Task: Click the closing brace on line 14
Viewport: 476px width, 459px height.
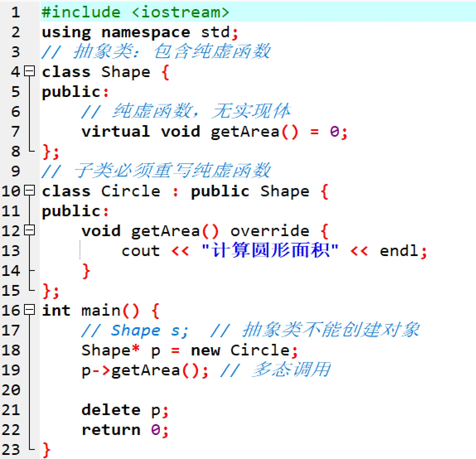Action: point(86,271)
